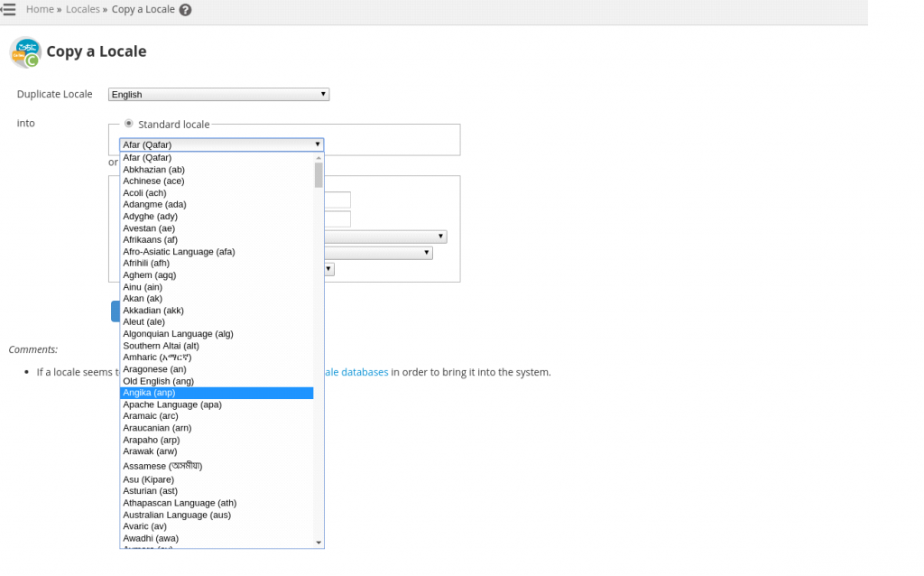Click the list scrollbar up arrow
The height and width of the screenshot is (576, 924).
tap(319, 157)
